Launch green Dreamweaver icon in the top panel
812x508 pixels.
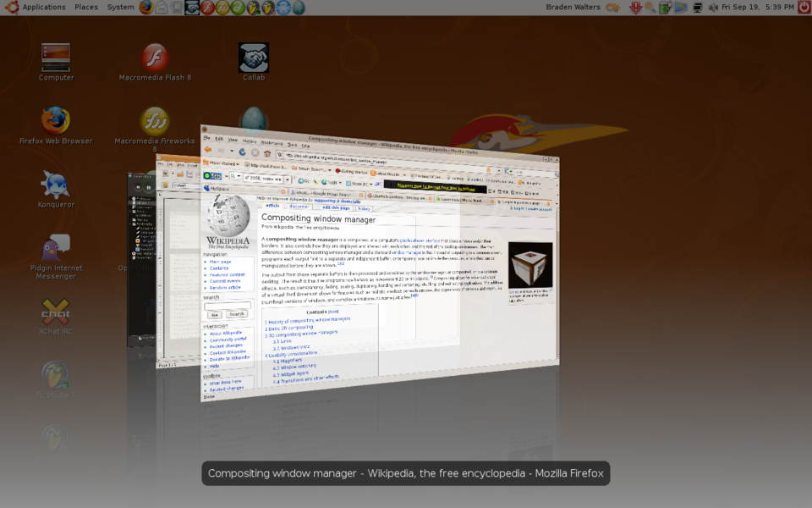(x=238, y=8)
